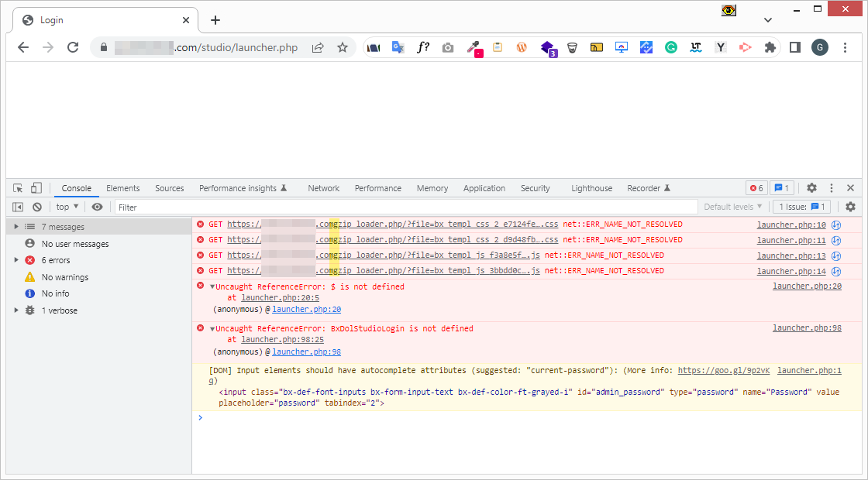This screenshot has height=480, width=868.
Task: Click the live expression eye icon
Action: click(97, 207)
